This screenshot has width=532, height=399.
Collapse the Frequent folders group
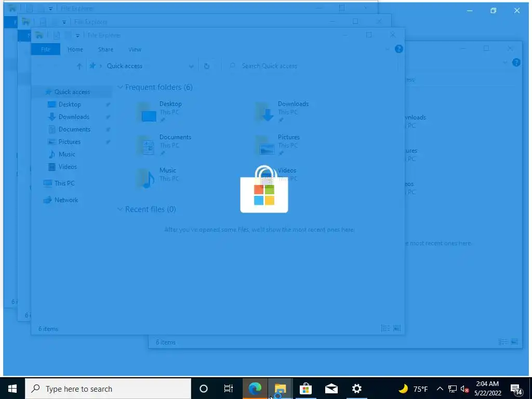(x=120, y=87)
